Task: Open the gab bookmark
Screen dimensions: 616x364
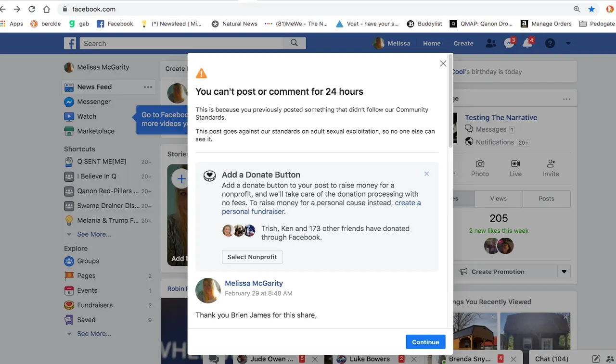Action: pyautogui.click(x=79, y=24)
